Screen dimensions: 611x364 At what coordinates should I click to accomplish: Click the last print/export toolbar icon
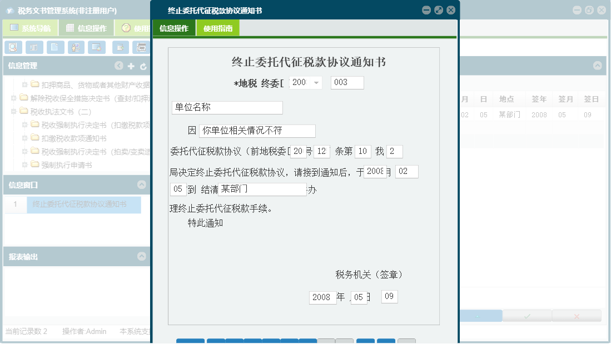pyautogui.click(x=141, y=47)
